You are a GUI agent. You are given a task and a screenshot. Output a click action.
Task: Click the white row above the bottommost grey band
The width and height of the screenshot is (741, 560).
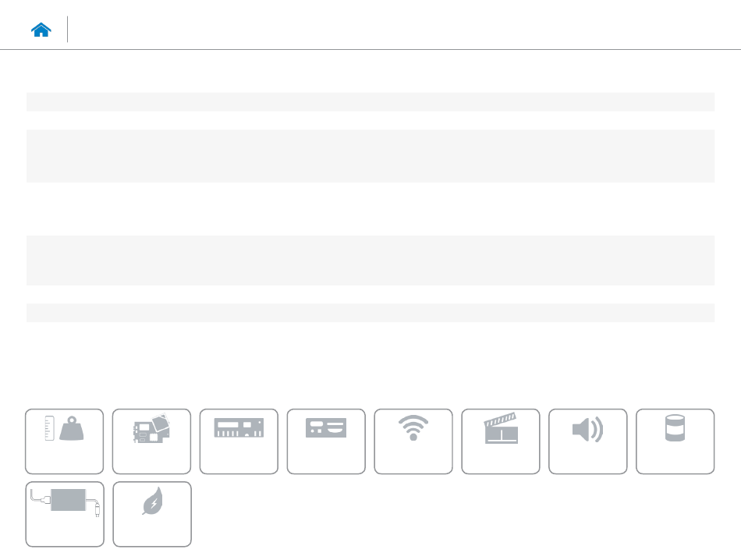tap(370, 294)
